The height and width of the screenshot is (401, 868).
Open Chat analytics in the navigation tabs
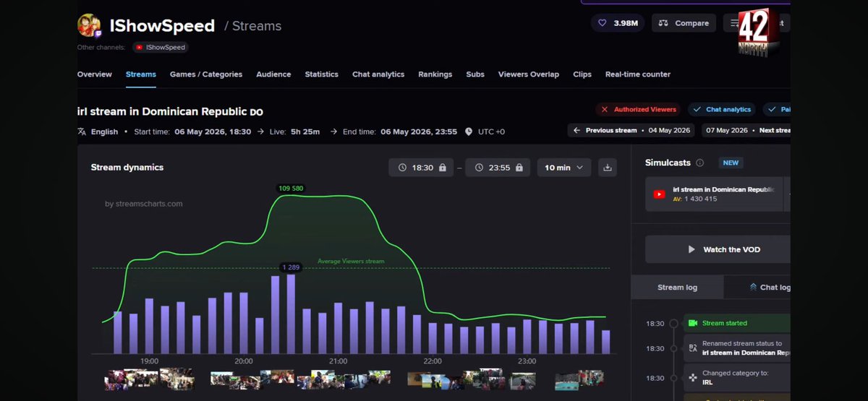[378, 74]
